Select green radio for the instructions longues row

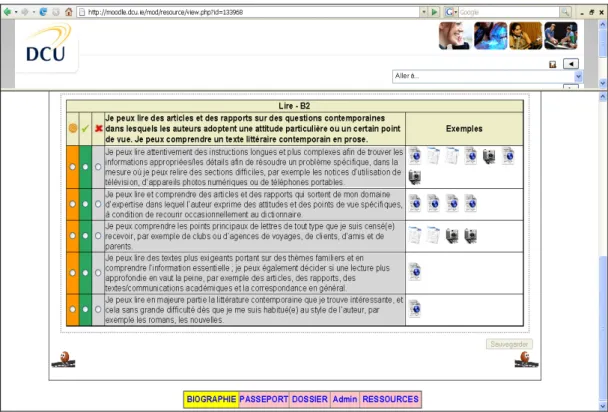pyautogui.click(x=85, y=167)
